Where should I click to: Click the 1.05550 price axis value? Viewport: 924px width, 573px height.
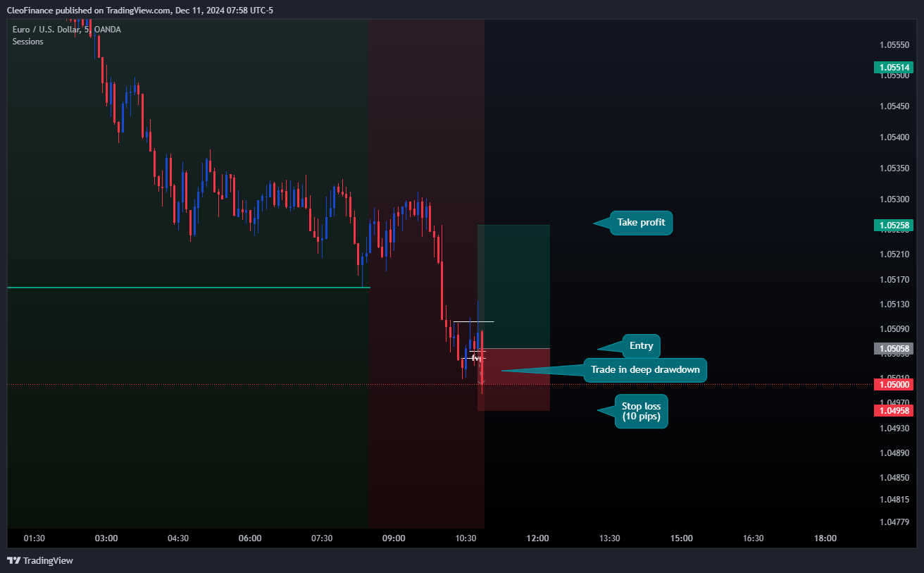(x=894, y=44)
